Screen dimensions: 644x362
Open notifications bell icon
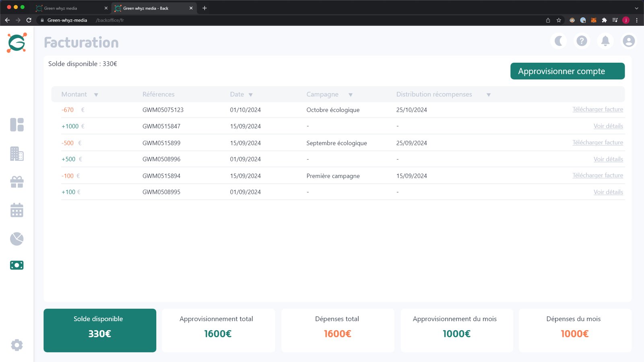605,41
